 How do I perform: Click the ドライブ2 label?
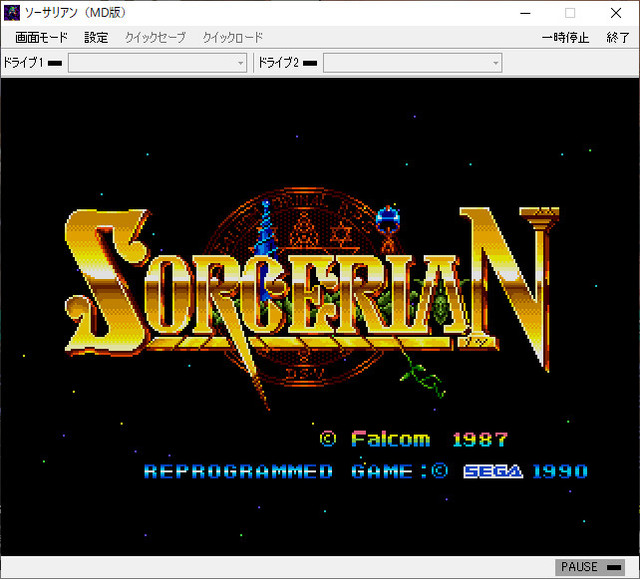[278, 63]
